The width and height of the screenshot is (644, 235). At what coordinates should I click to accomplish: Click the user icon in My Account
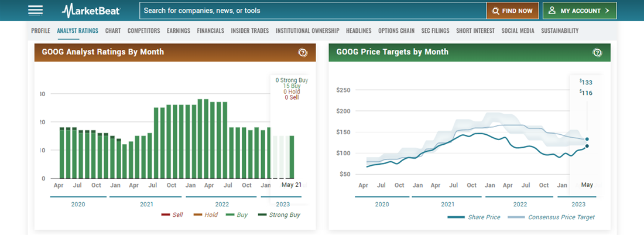coord(552,11)
